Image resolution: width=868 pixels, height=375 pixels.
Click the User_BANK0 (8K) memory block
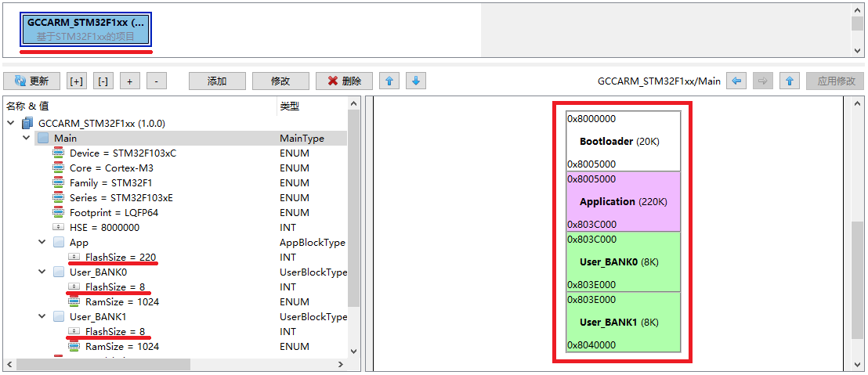point(624,261)
